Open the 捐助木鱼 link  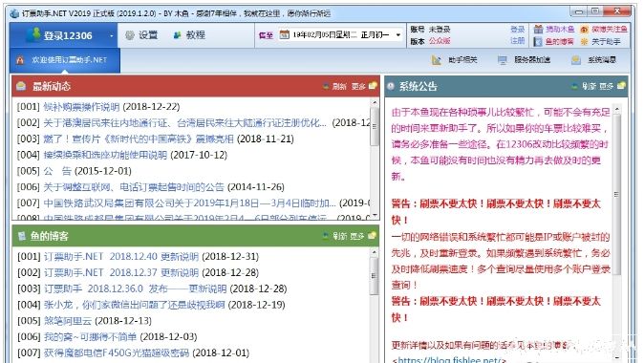pyautogui.click(x=560, y=30)
